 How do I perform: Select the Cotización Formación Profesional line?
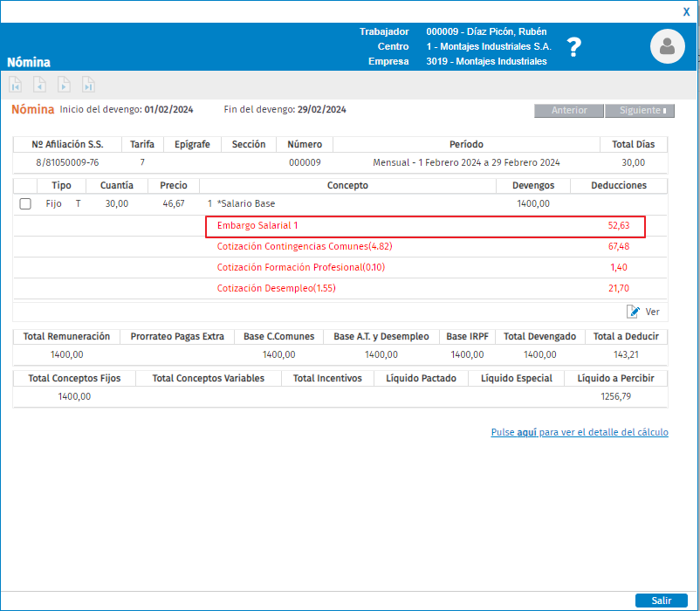288,268
